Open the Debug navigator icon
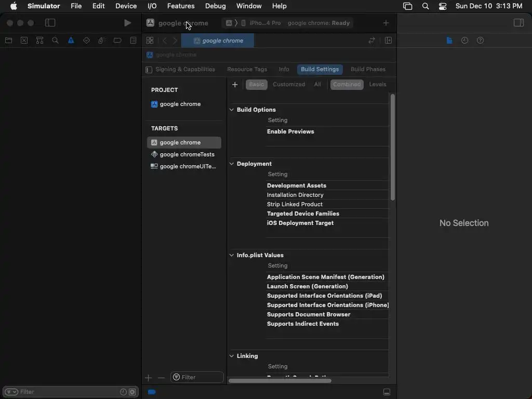Image resolution: width=532 pixels, height=399 pixels. click(102, 41)
